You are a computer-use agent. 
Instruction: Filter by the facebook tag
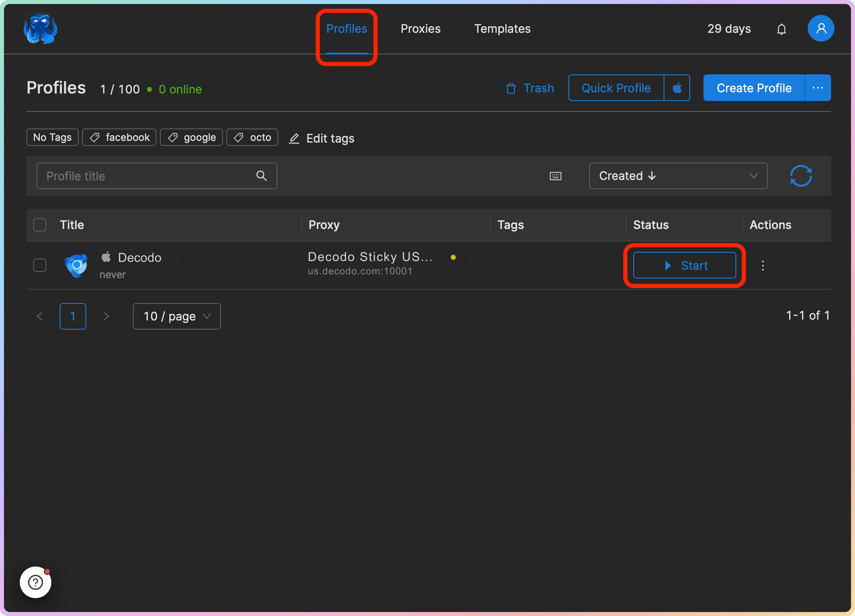click(x=120, y=137)
